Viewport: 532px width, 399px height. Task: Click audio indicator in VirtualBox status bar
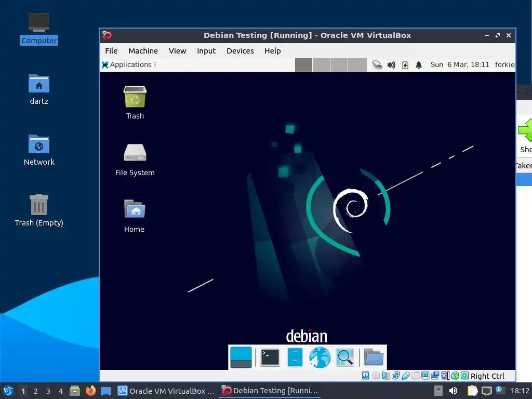(x=385, y=376)
